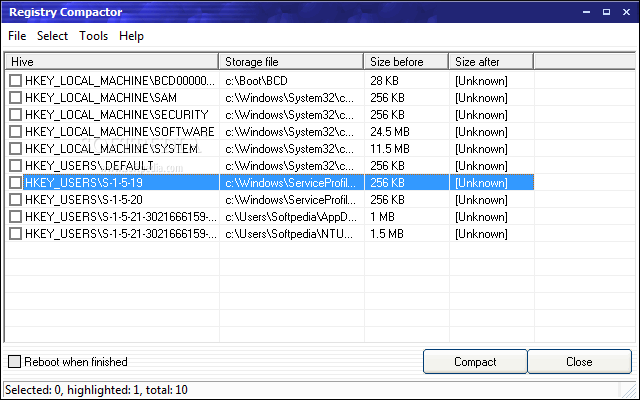640x400 pixels.
Task: Sort by the Storage file column header
Action: click(x=291, y=62)
